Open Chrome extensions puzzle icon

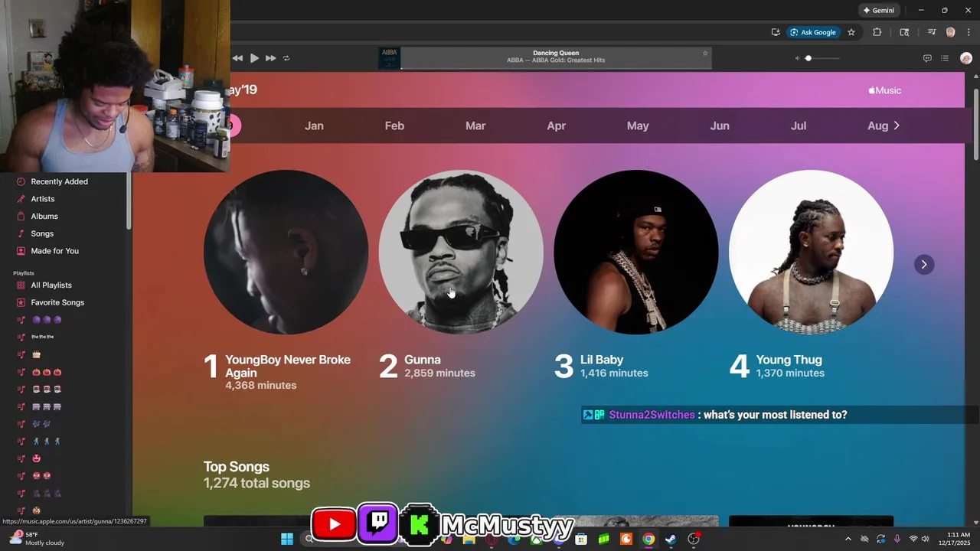877,32
